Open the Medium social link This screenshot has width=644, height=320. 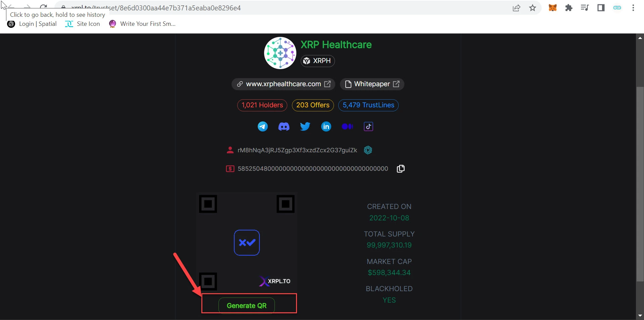pos(347,126)
